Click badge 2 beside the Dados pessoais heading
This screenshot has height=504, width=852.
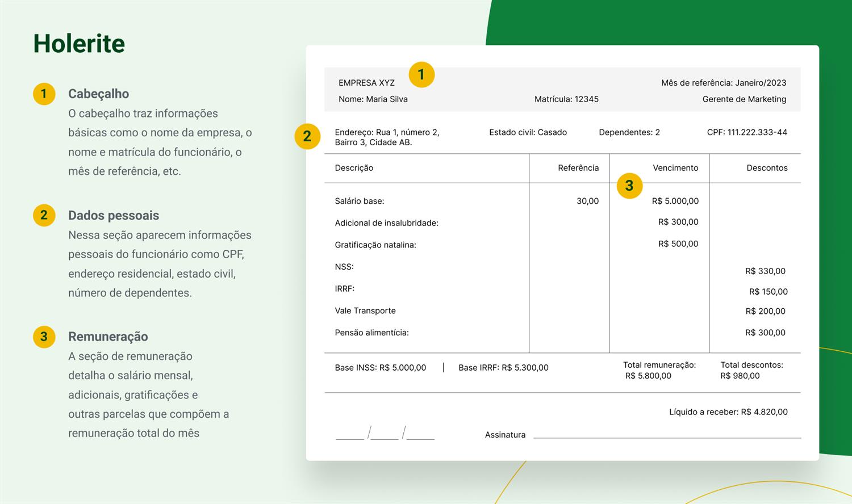tap(44, 216)
